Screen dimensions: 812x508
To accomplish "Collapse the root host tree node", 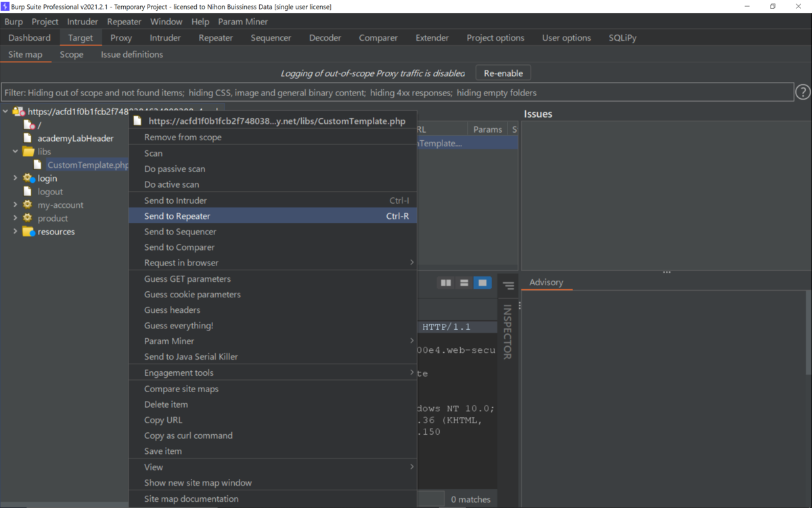I will coord(5,112).
